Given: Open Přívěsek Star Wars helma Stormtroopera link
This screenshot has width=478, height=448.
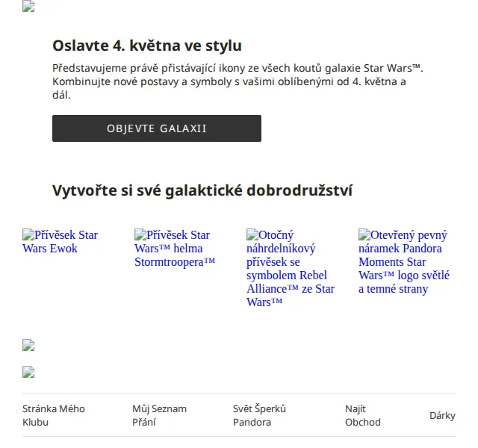Looking at the screenshot, I should 175,249.
